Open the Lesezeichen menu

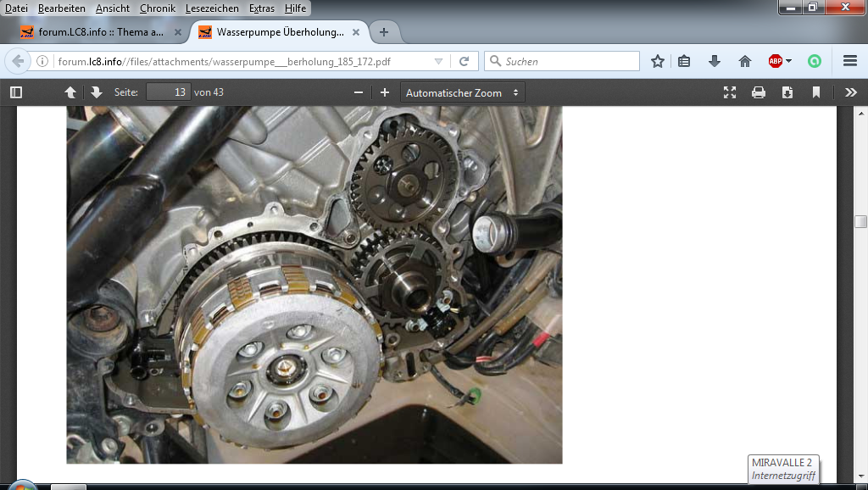pyautogui.click(x=214, y=8)
